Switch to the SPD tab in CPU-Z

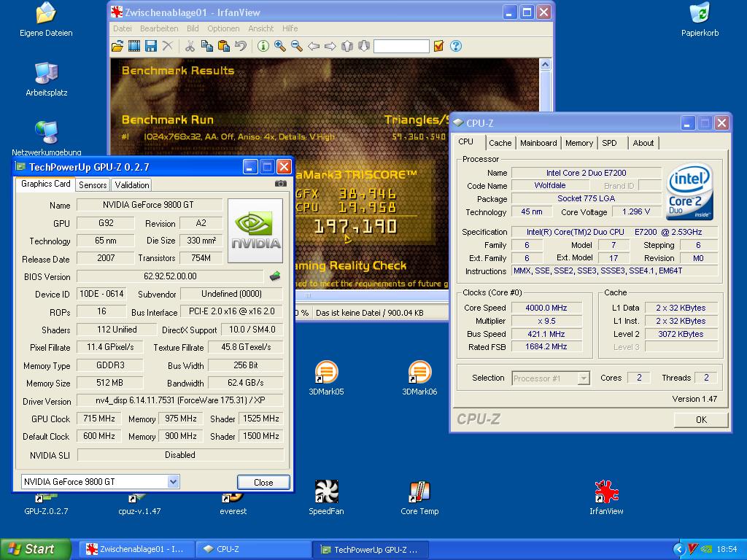pos(609,143)
